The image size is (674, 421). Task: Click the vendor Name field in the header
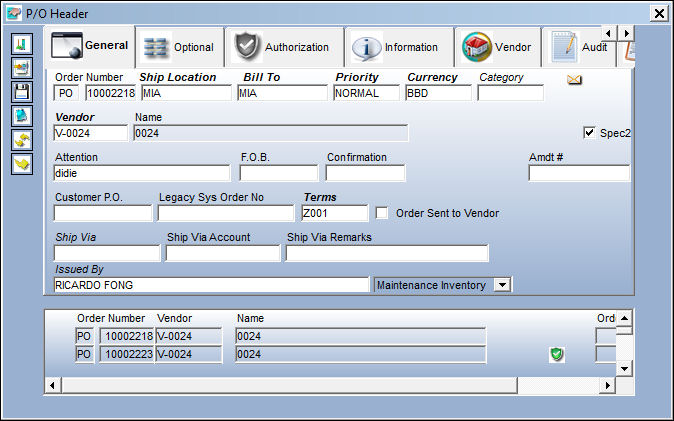271,133
